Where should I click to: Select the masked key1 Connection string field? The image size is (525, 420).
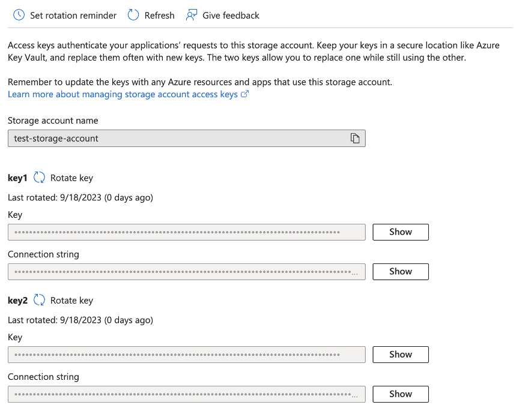(x=180, y=271)
